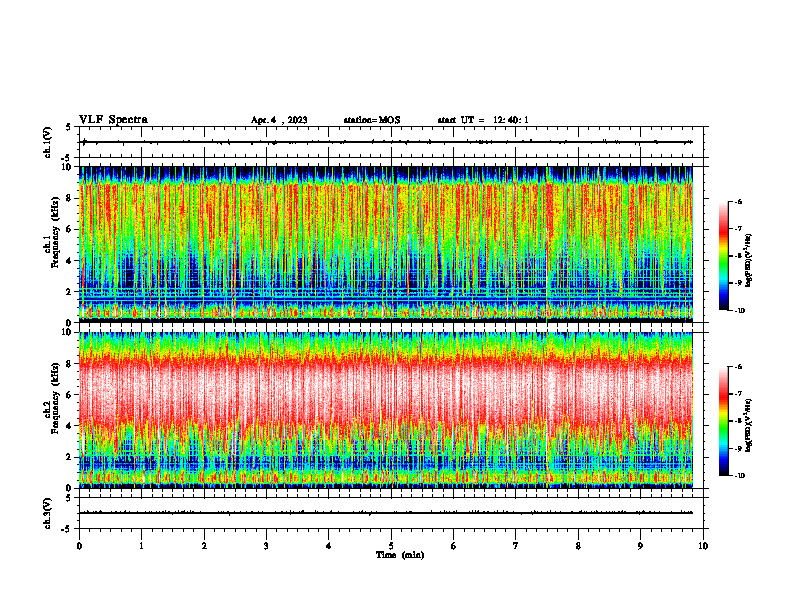
Task: Click the "ch.3(V)" waveform axis label
Action: coord(47,514)
